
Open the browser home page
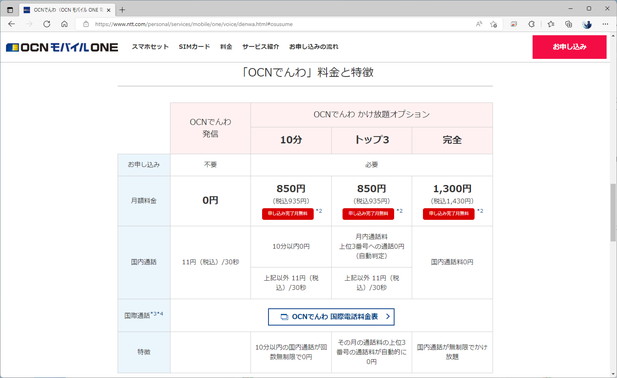click(x=64, y=24)
